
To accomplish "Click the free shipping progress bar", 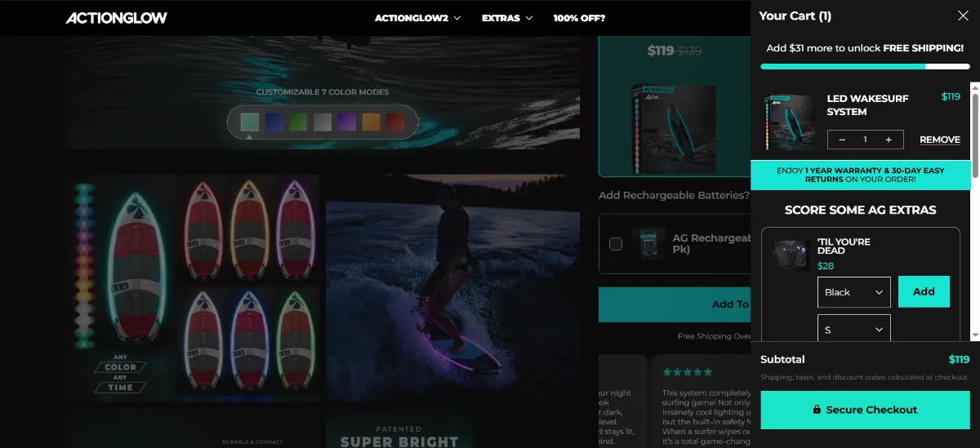I will 864,66.
